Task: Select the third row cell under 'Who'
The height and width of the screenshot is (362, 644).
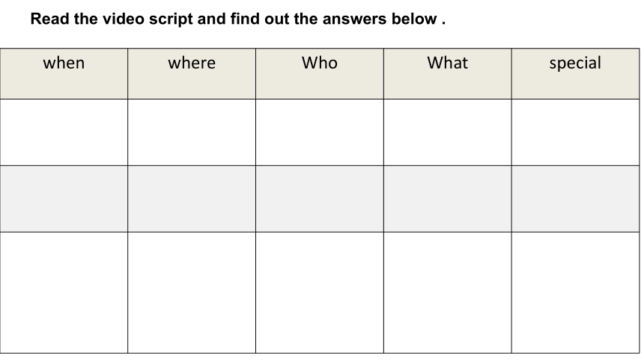Action: pyautogui.click(x=320, y=292)
